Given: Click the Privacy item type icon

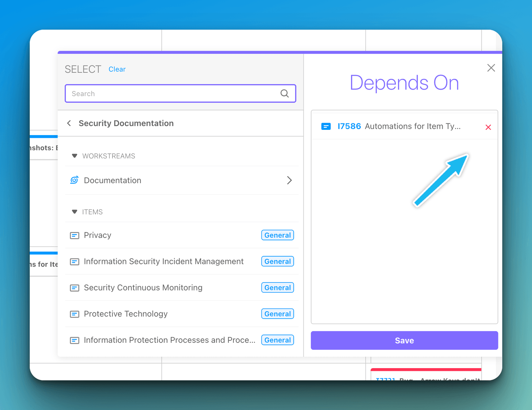Looking at the screenshot, I should 74,235.
